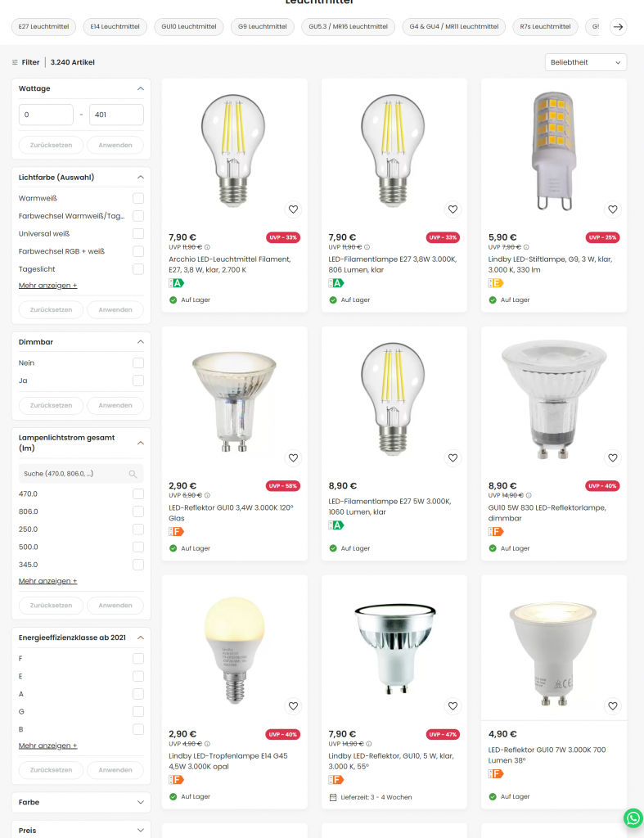The height and width of the screenshot is (838, 644).
Task: Click heart icon on Lindby LED-Stiftlampe G9
Action: click(612, 209)
